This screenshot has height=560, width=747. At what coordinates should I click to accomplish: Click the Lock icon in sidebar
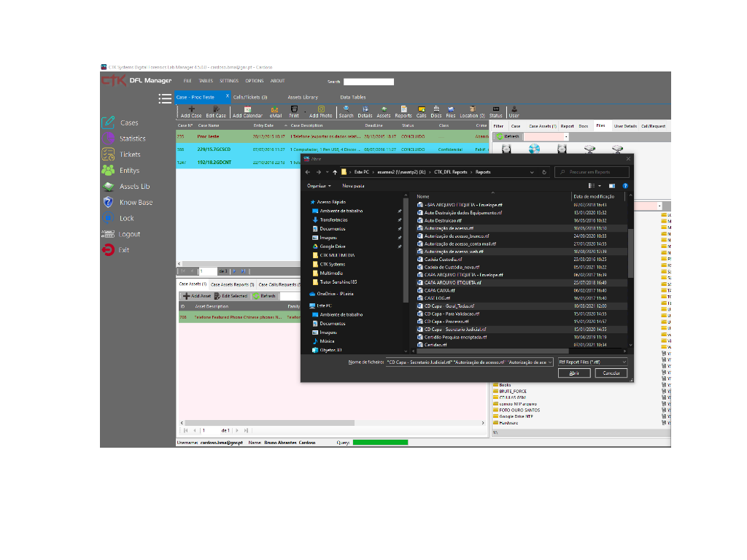tap(108, 218)
